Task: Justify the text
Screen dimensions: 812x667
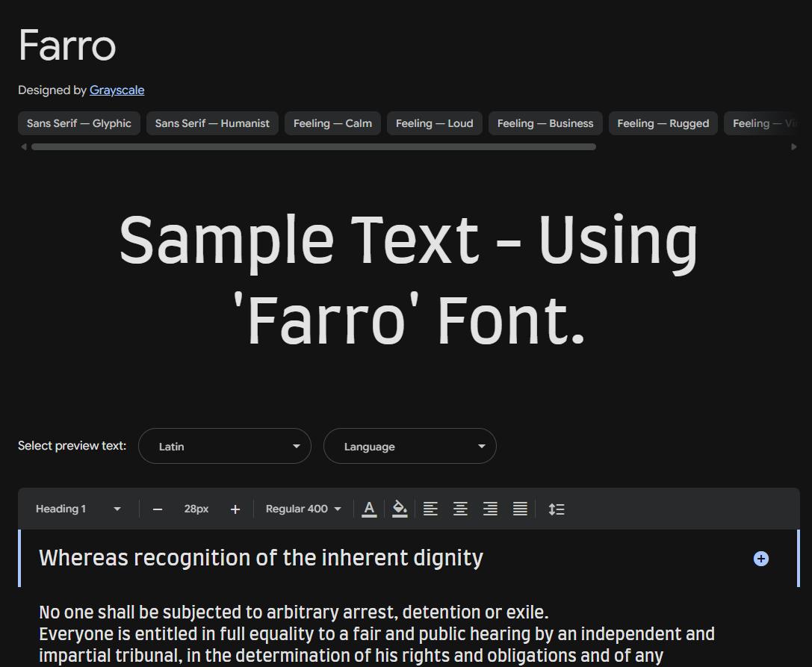Action: 521,509
